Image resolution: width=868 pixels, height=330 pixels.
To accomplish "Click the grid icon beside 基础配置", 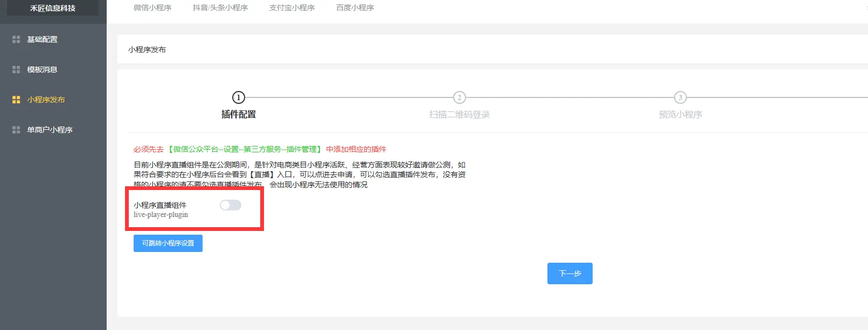I will pos(16,39).
